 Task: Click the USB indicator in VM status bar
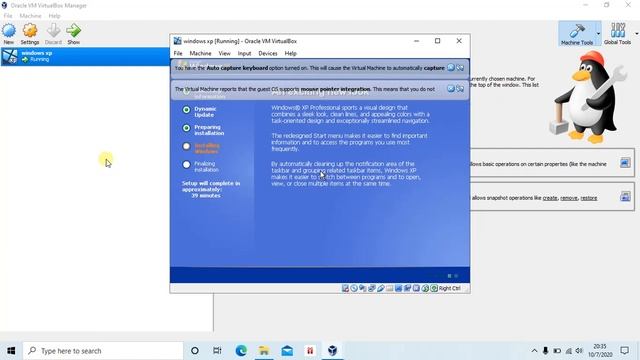tap(381, 288)
